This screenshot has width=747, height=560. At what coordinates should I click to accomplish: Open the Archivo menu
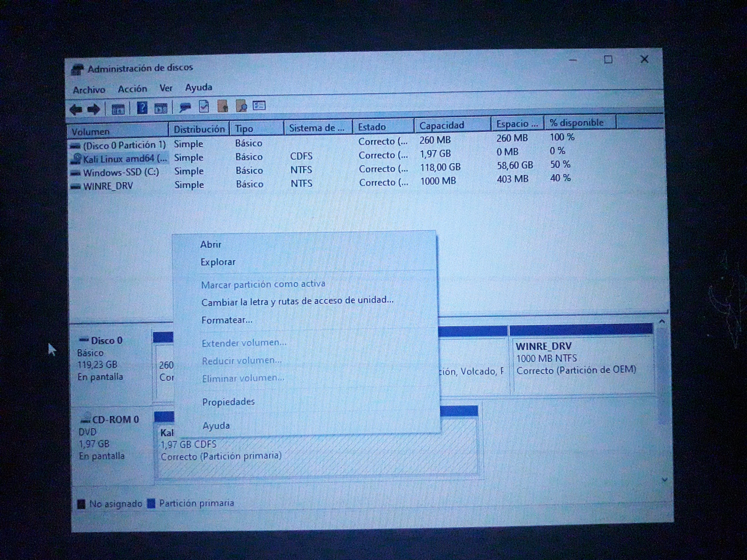tap(89, 90)
